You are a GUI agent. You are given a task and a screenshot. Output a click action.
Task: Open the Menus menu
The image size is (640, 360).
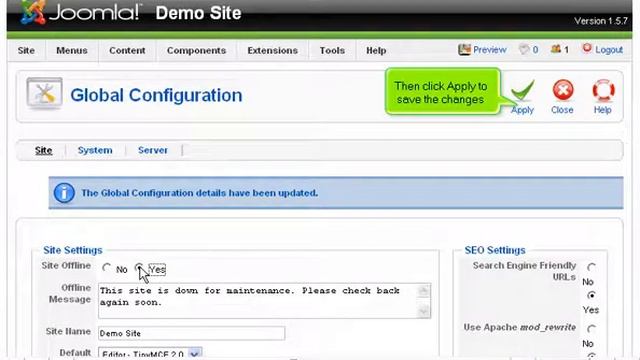72,51
